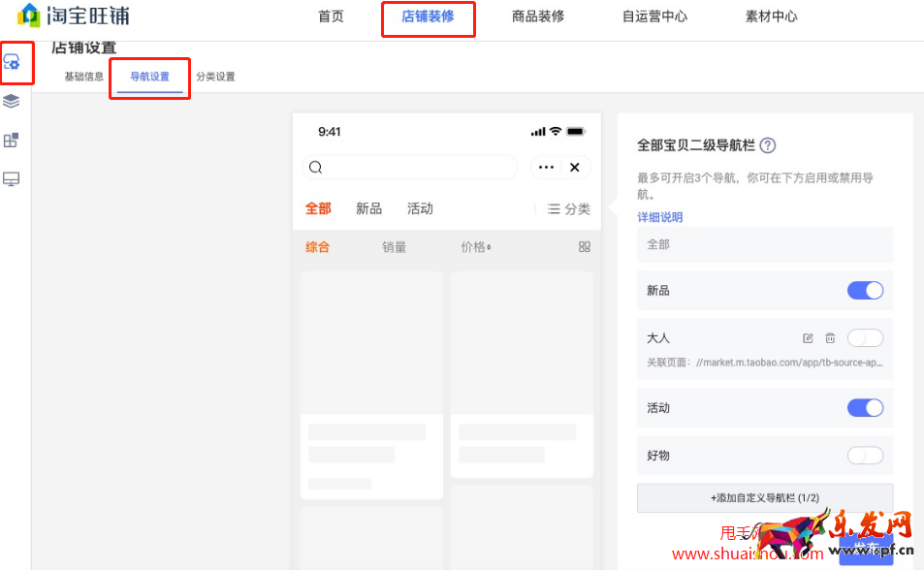
Task: Click the 添加自定义导航栏 button
Action: point(764,497)
